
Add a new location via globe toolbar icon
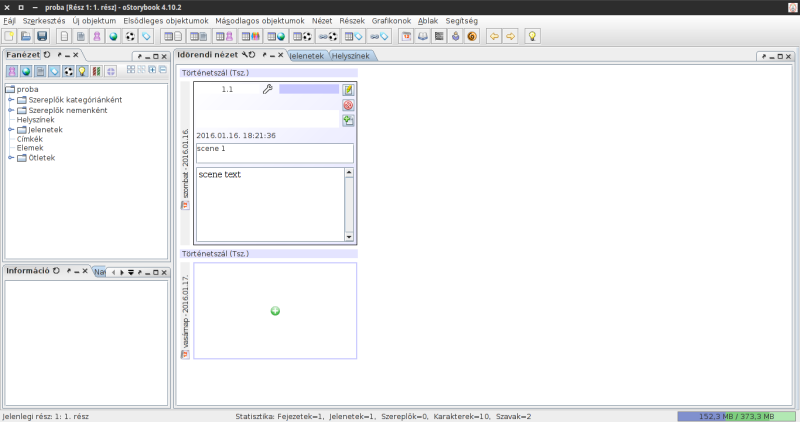pos(113,36)
